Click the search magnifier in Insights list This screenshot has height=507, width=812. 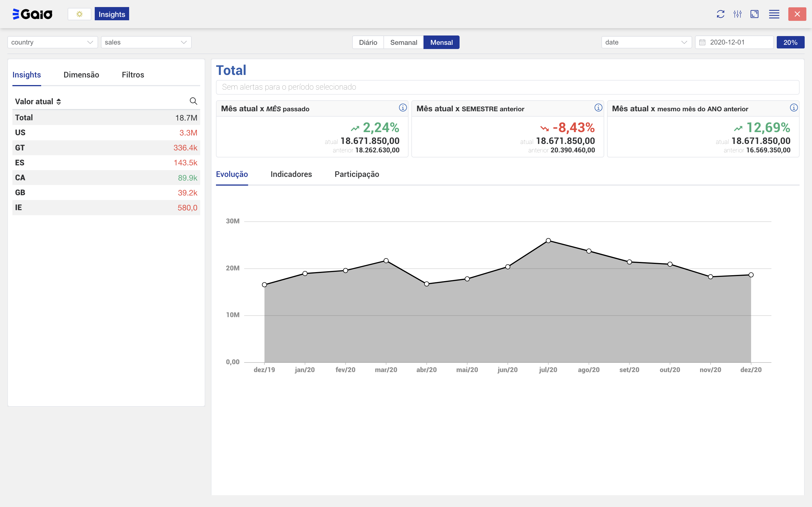coord(193,101)
